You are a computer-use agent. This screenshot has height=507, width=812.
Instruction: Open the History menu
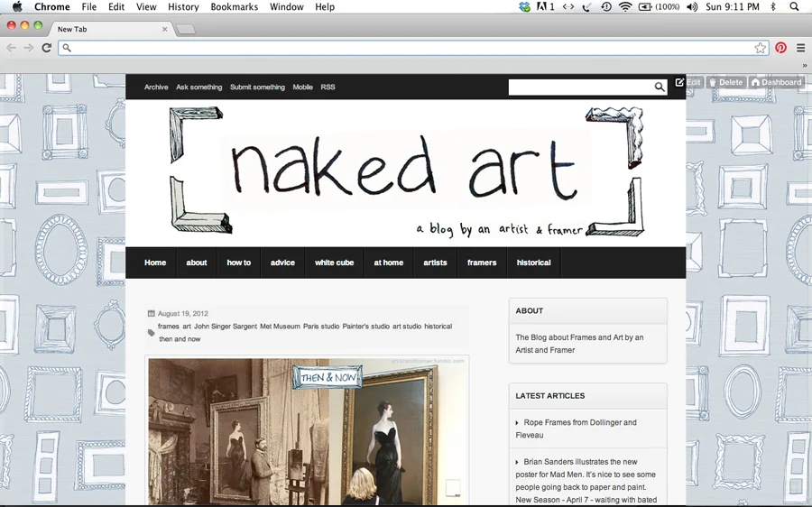coord(183,6)
